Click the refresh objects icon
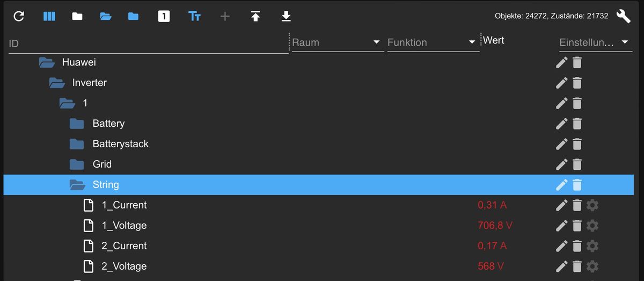Screen dimensions: 644x281 pos(19,16)
